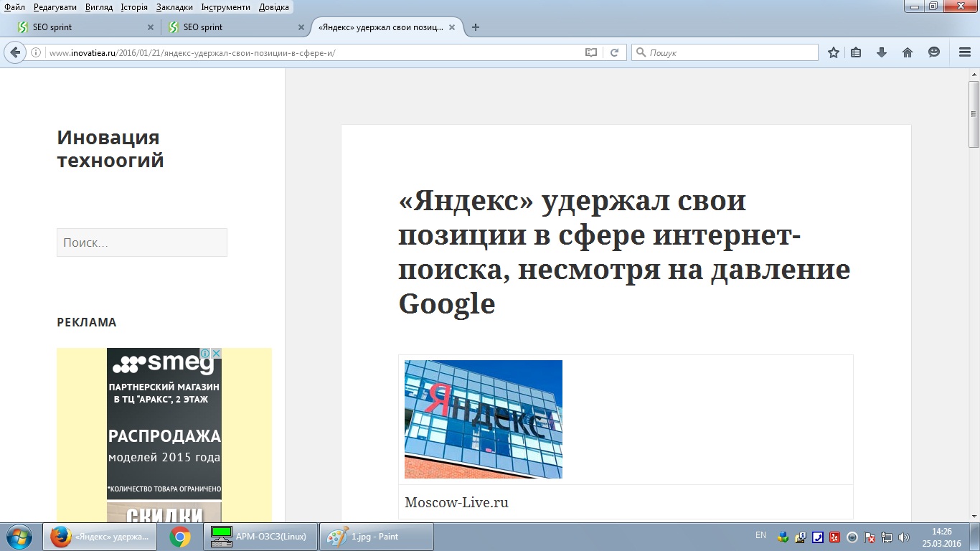This screenshot has width=980, height=551.
Task: Reload the current page
Action: [x=614, y=52]
